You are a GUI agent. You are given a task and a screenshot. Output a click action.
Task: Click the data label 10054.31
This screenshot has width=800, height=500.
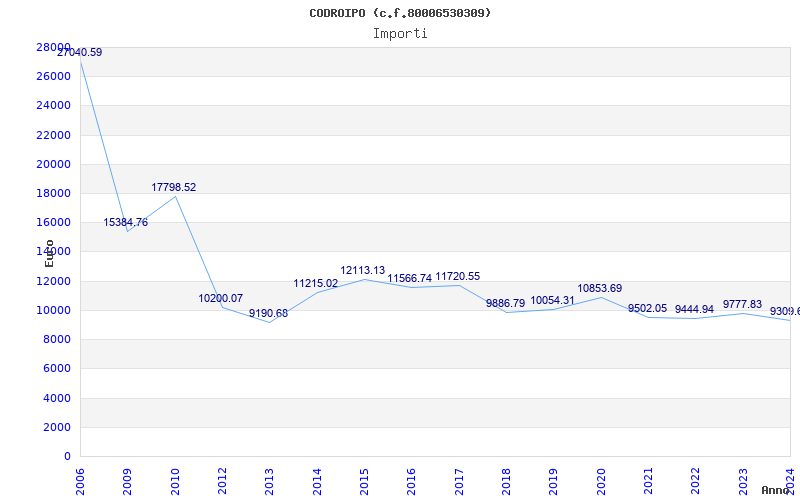pos(553,301)
